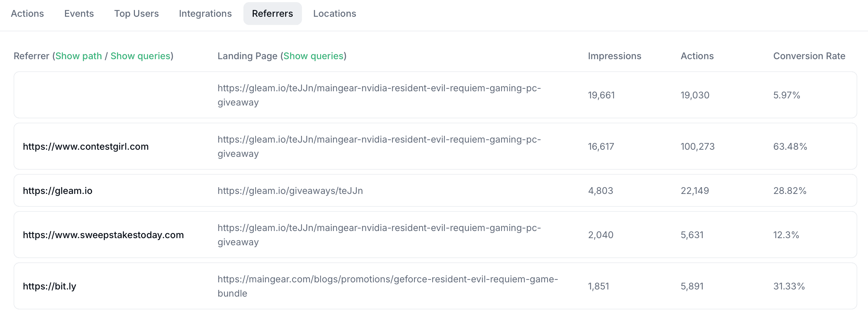Select the Integrations tab

[205, 14]
